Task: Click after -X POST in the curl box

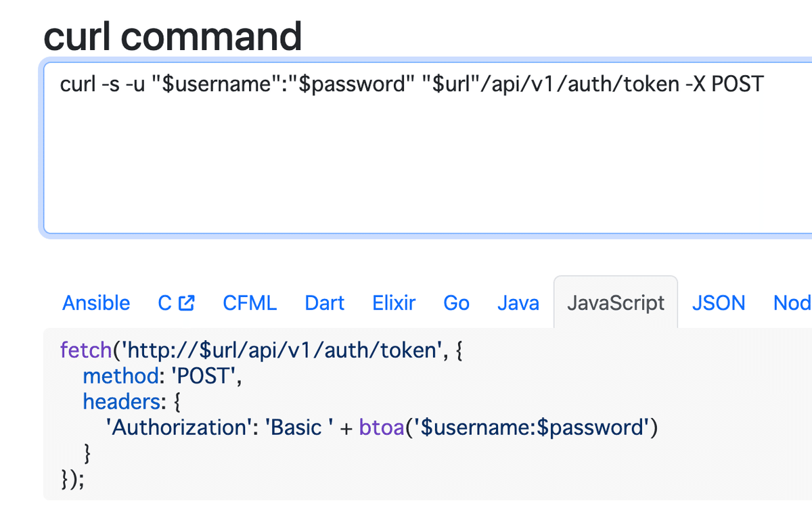Action: [x=766, y=85]
